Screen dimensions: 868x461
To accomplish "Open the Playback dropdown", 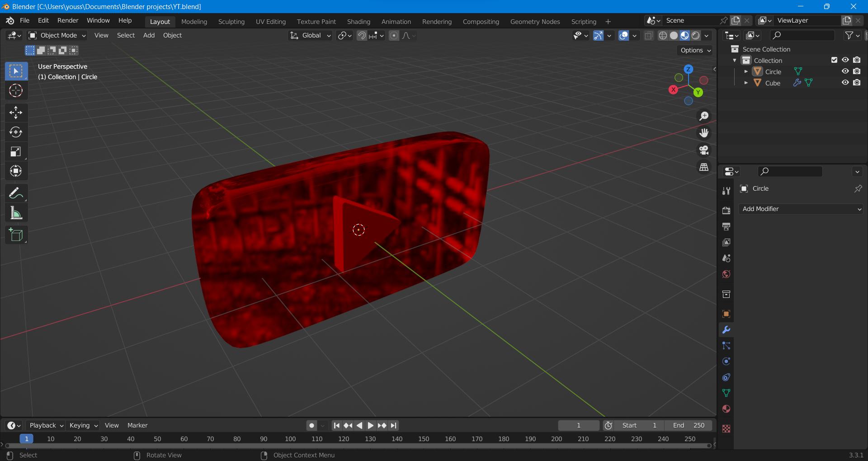I will pyautogui.click(x=46, y=425).
